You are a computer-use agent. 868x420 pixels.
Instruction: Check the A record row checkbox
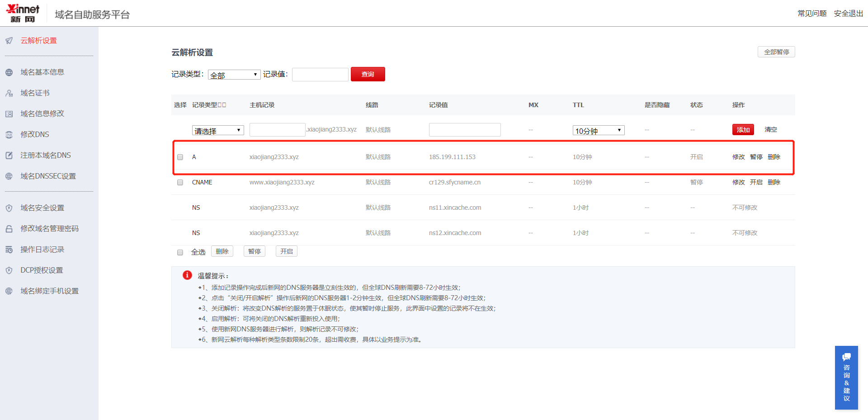[180, 157]
